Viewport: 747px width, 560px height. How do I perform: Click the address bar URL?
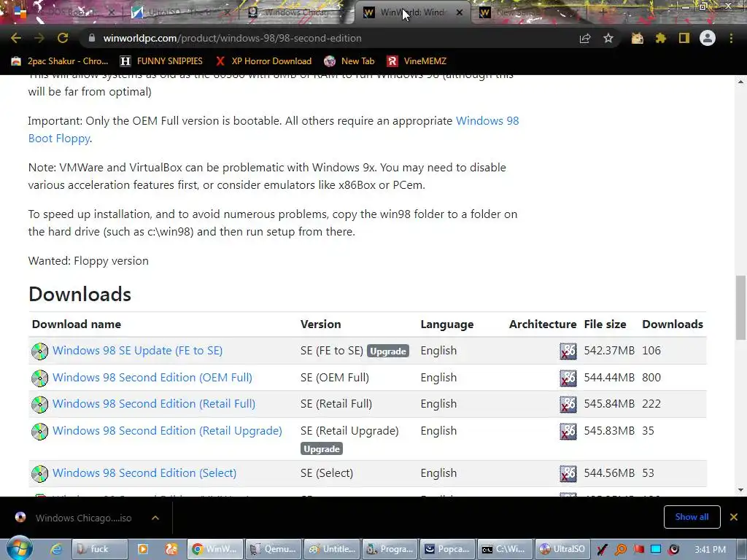point(233,38)
